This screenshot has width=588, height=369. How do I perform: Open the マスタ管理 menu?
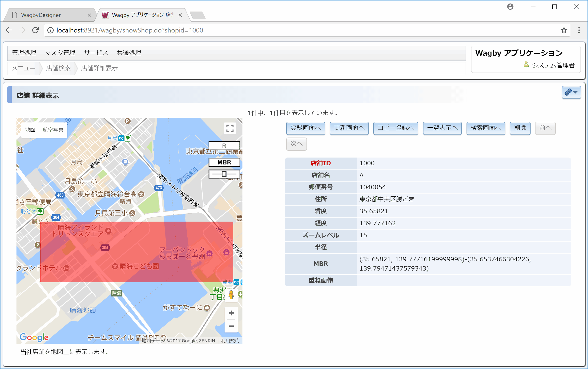click(60, 53)
